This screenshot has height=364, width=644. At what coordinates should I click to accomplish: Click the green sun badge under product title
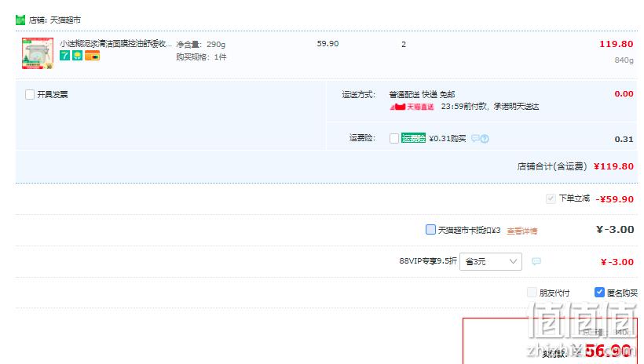(x=77, y=55)
